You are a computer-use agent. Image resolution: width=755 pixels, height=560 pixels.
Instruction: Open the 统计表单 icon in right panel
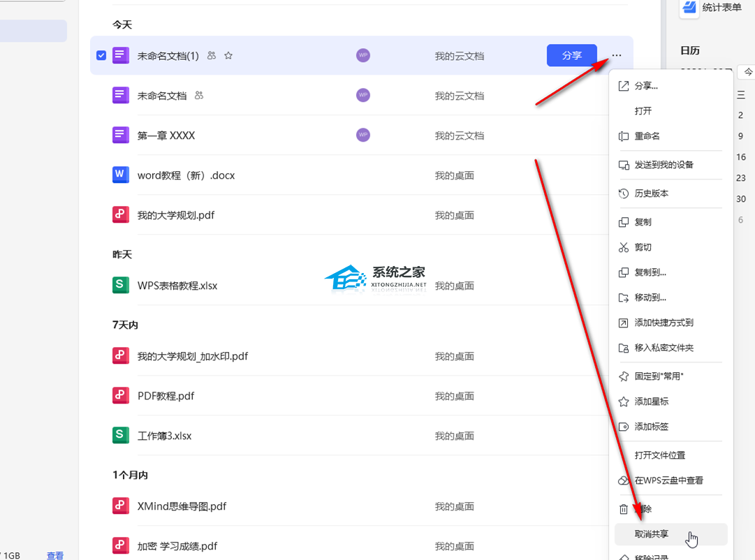689,8
